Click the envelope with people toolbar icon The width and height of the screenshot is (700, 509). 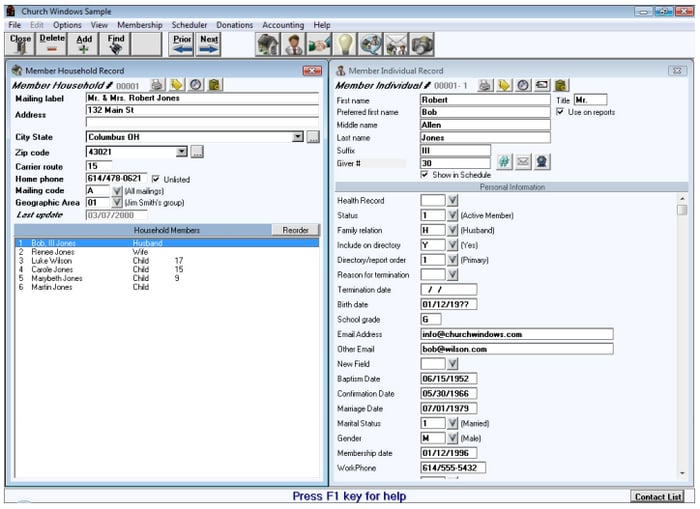coord(396,45)
